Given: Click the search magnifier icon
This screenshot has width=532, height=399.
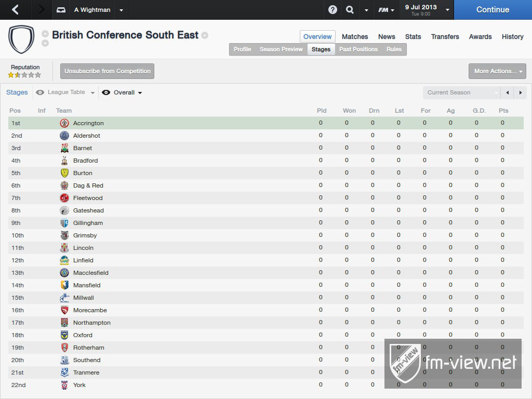Looking at the screenshot, I should 350,9.
